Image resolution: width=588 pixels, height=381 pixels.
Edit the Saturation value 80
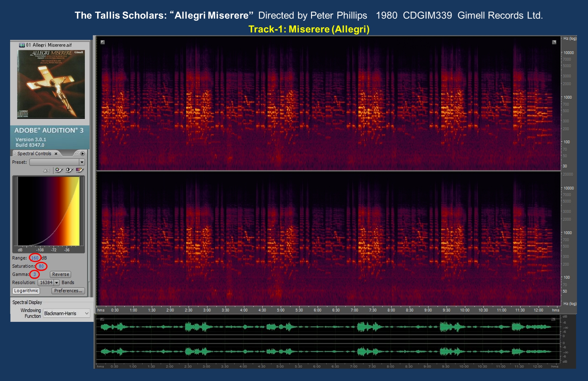[41, 266]
